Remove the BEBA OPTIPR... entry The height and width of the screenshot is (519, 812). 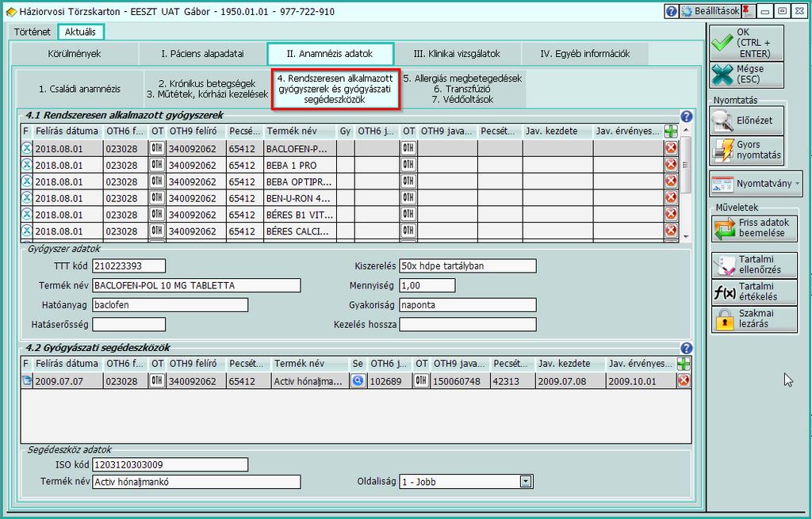coord(671,181)
